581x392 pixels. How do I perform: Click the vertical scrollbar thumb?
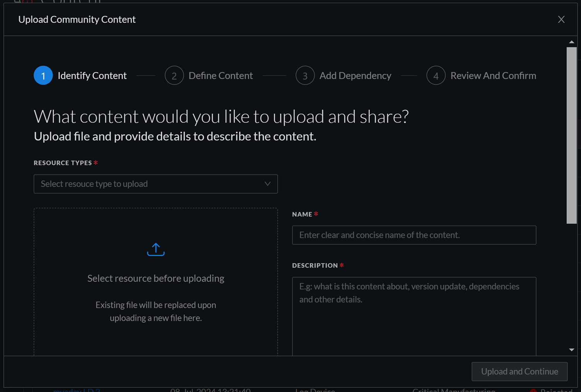point(571,135)
